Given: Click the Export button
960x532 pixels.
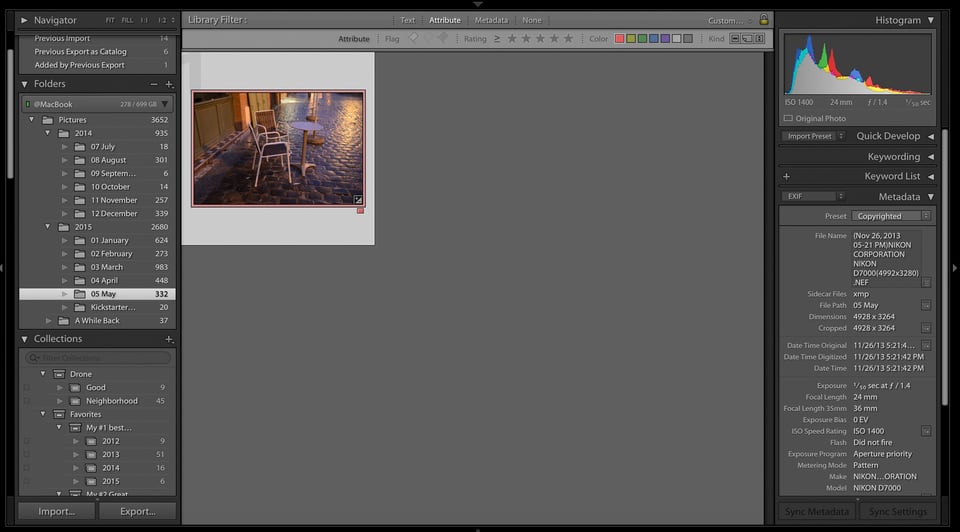Looking at the screenshot, I should click(138, 511).
